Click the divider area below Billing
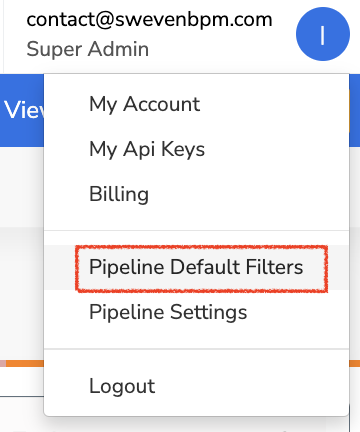Image resolution: width=360 pixels, height=432 pixels. 197,230
